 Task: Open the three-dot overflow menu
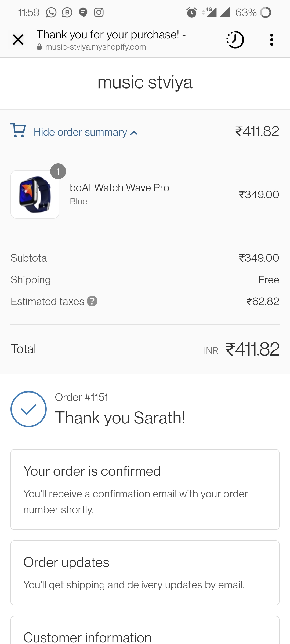(272, 40)
